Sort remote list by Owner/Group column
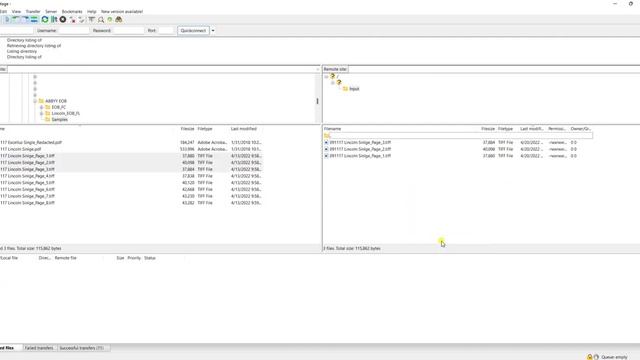 pyautogui.click(x=581, y=129)
